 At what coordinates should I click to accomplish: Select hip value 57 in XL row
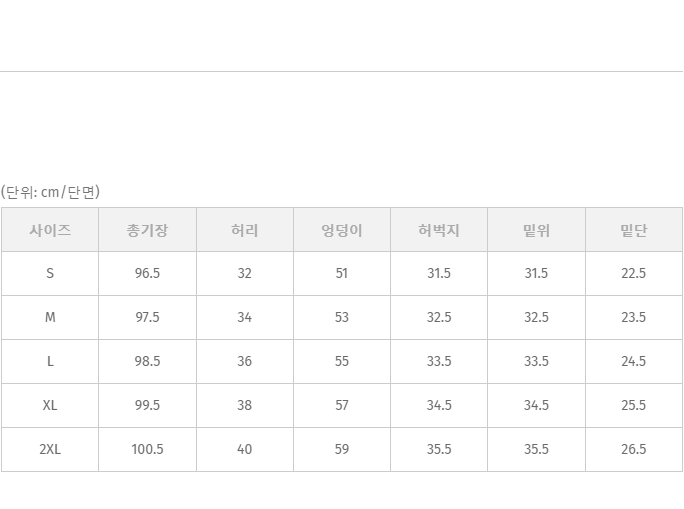pyautogui.click(x=342, y=405)
